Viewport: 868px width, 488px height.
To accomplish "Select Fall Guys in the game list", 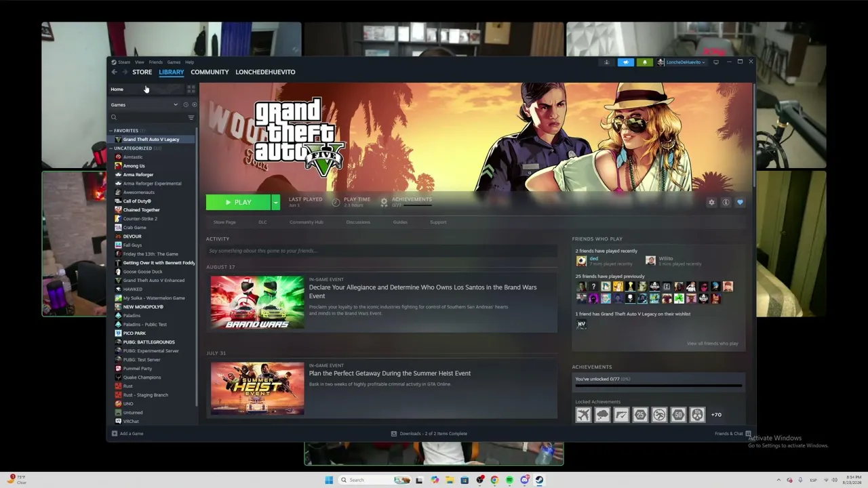I will click(x=132, y=245).
